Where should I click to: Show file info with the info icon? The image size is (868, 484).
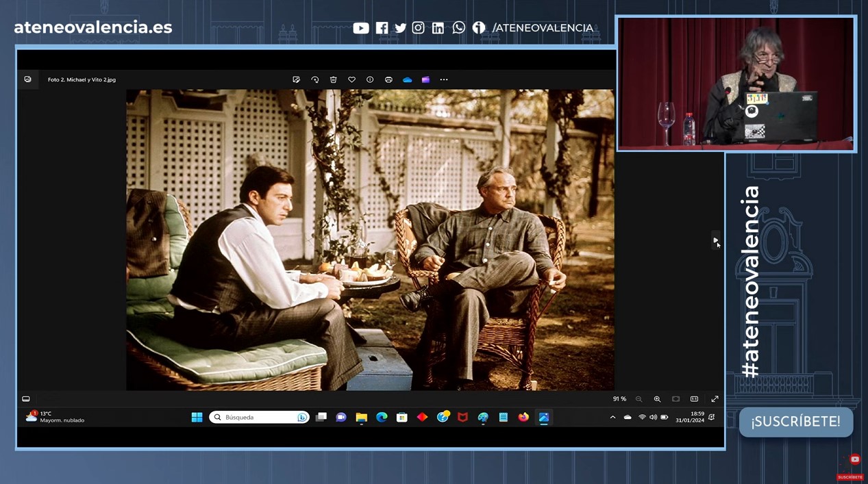[x=370, y=79]
